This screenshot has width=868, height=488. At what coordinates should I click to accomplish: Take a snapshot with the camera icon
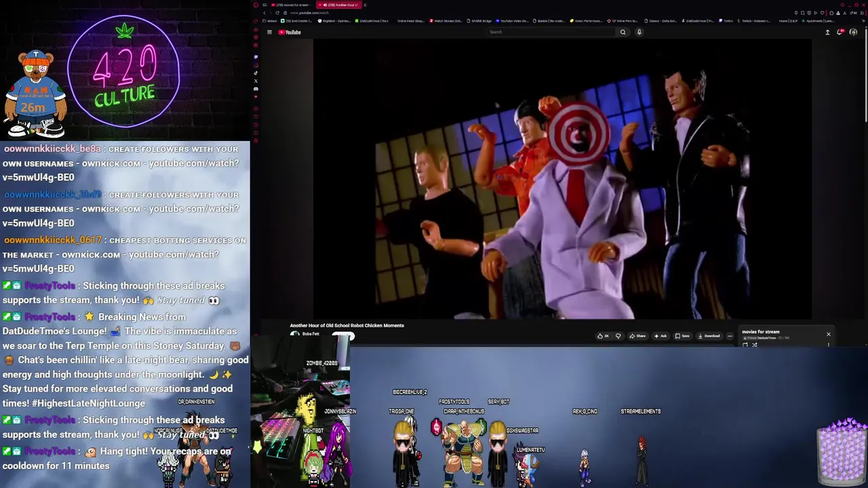[x=803, y=13]
